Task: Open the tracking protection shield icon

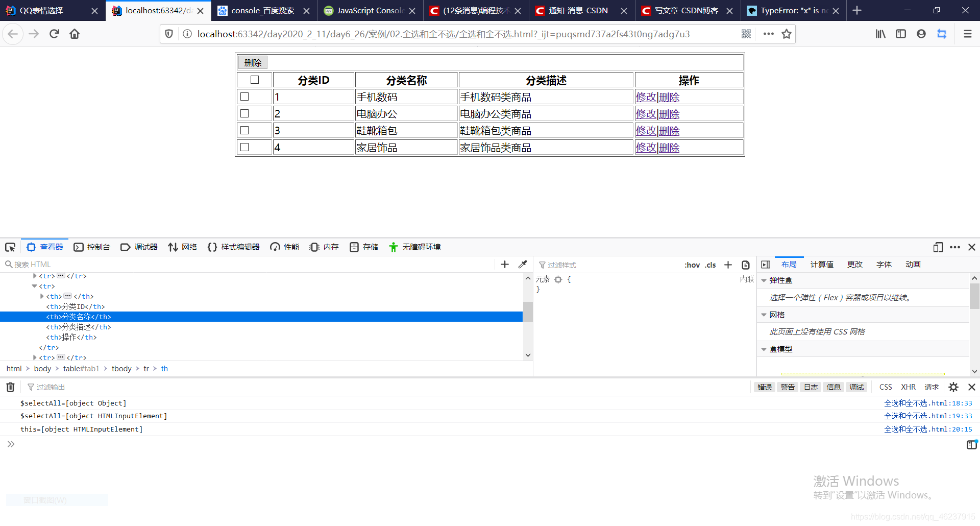Action: click(x=169, y=34)
